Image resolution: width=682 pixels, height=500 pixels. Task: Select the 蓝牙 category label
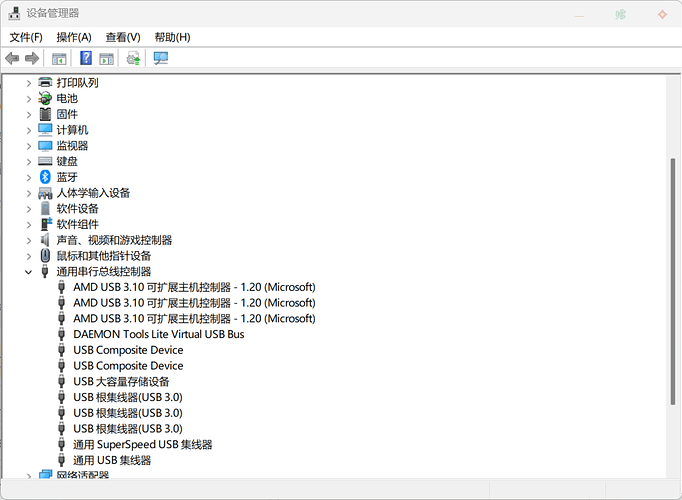67,177
